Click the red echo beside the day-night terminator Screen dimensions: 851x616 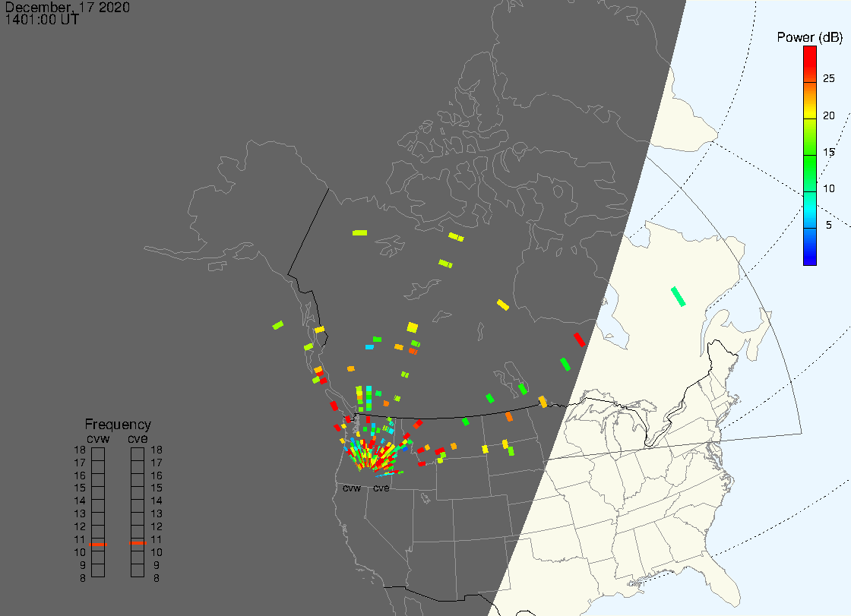(x=580, y=340)
